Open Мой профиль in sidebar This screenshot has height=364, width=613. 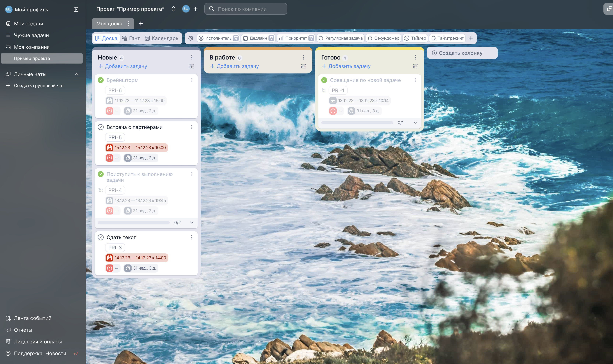31,10
